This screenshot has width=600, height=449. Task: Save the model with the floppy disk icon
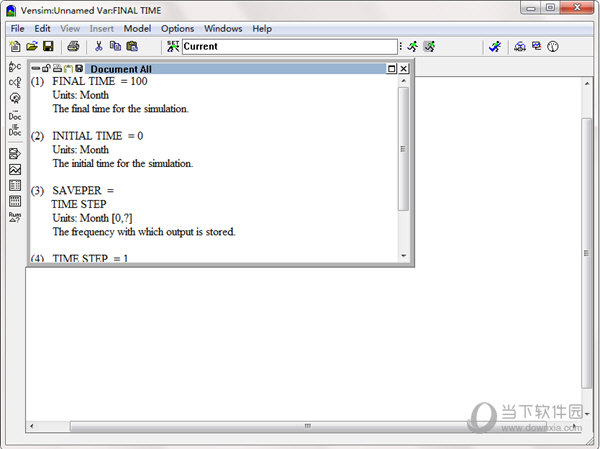pos(47,47)
